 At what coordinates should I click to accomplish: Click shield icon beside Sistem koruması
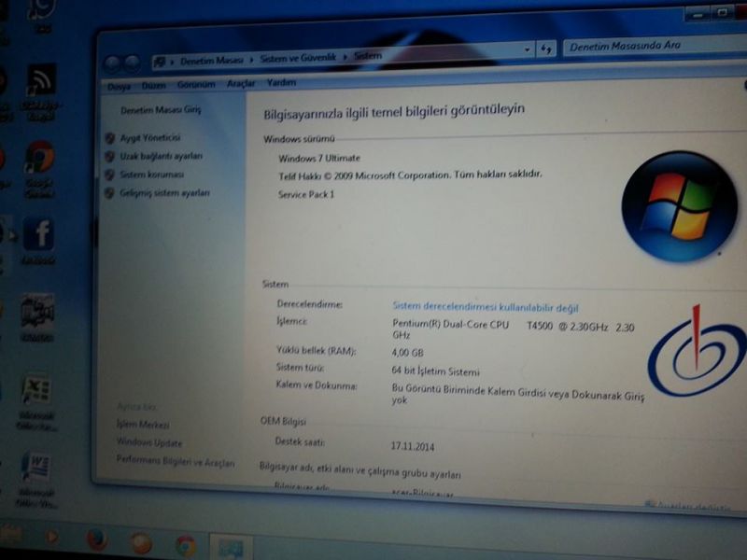(x=109, y=175)
